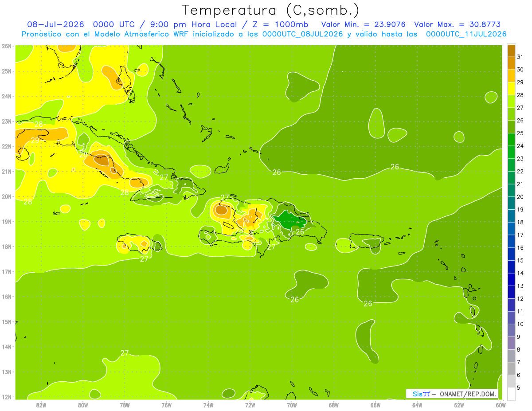Pick the darker green swatch between 25 and 26

click(x=511, y=127)
